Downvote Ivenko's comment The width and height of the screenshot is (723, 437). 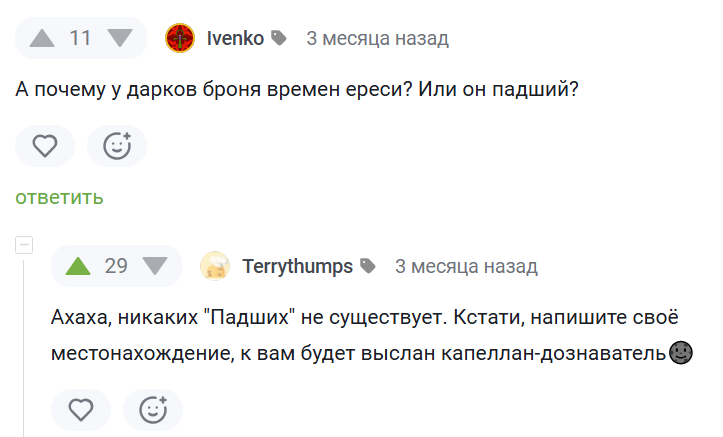[x=120, y=39]
